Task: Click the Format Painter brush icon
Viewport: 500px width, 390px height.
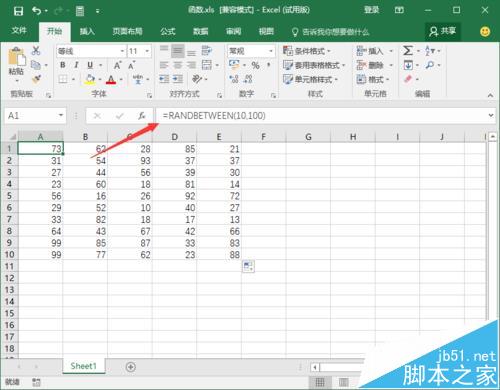Action: [x=36, y=79]
